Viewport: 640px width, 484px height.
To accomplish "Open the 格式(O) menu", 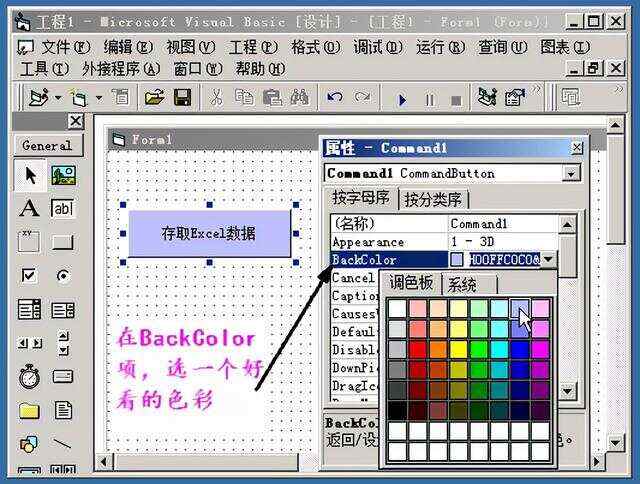I will point(315,47).
